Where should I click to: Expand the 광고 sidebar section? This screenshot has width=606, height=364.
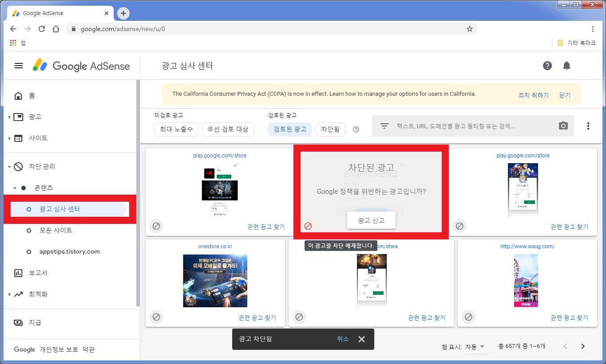coord(9,117)
